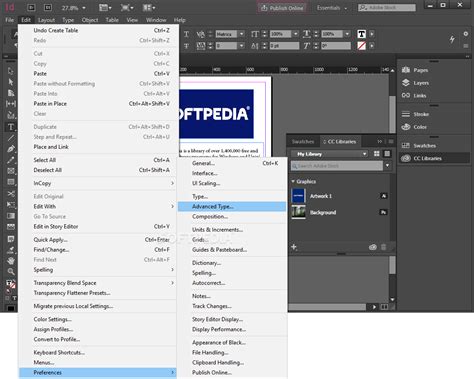Click the Adobe Stock search box in app bar
The width and height of the screenshot is (474, 379).
pyautogui.click(x=387, y=7)
